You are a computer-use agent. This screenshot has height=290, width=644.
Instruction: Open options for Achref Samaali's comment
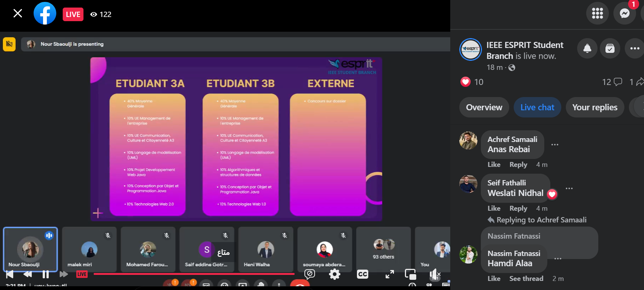pyautogui.click(x=555, y=145)
